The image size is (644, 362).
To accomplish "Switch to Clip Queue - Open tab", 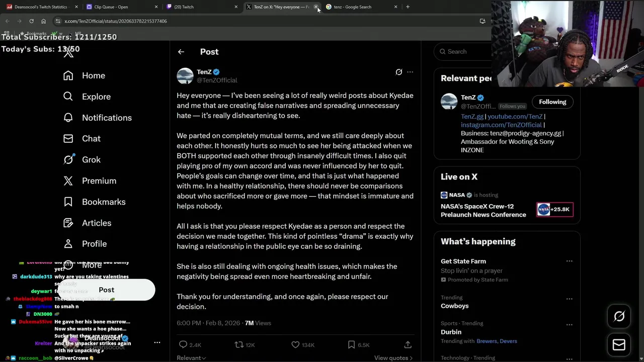I will (x=120, y=7).
